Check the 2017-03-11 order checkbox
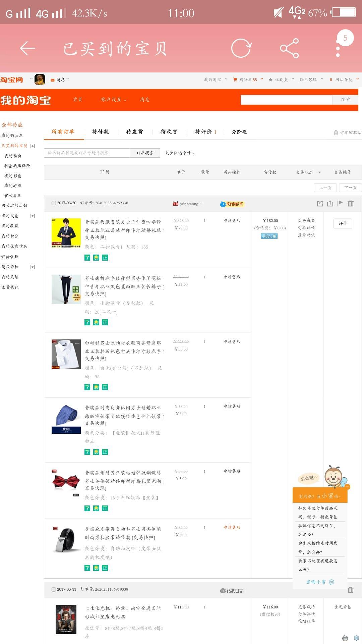This screenshot has height=644, width=362. 54,589
